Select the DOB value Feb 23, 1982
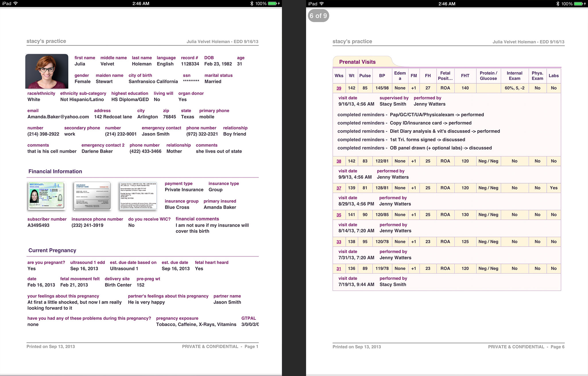 [218, 64]
